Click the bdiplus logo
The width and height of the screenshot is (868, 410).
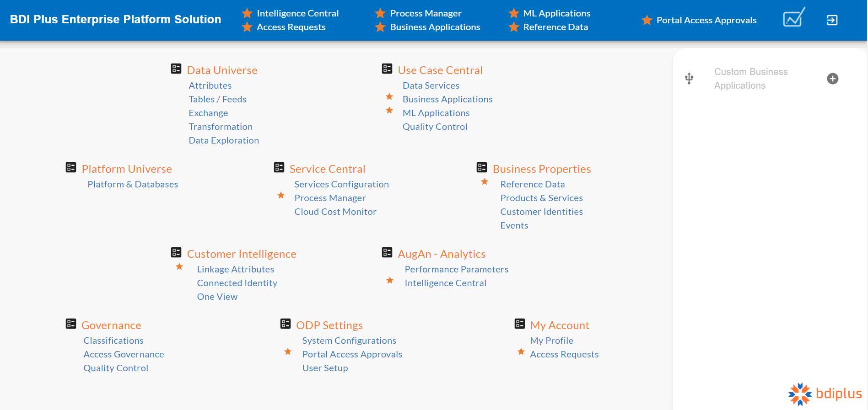point(825,394)
